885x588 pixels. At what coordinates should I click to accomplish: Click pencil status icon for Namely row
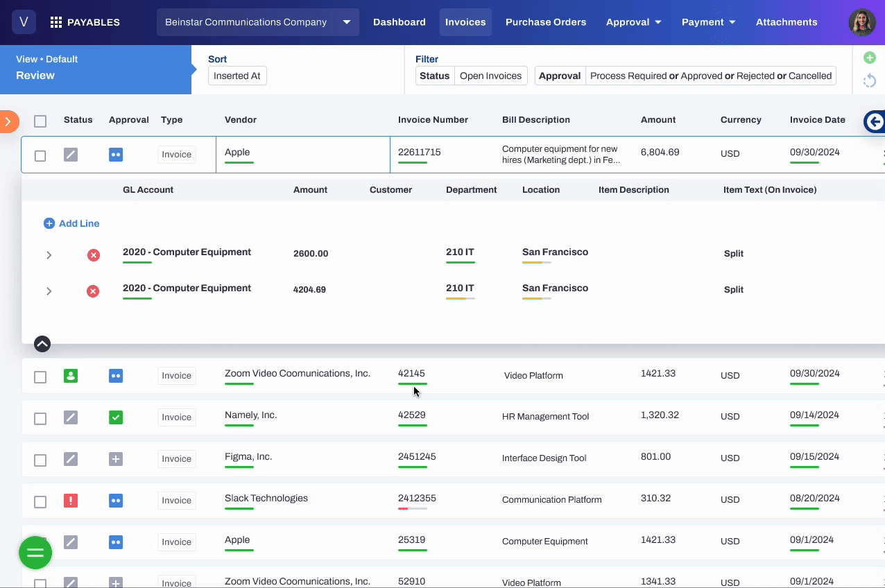tap(71, 417)
